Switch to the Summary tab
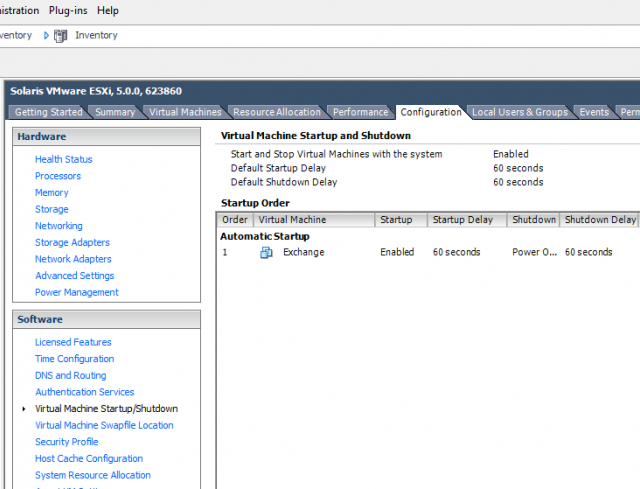The image size is (640, 489). [115, 112]
